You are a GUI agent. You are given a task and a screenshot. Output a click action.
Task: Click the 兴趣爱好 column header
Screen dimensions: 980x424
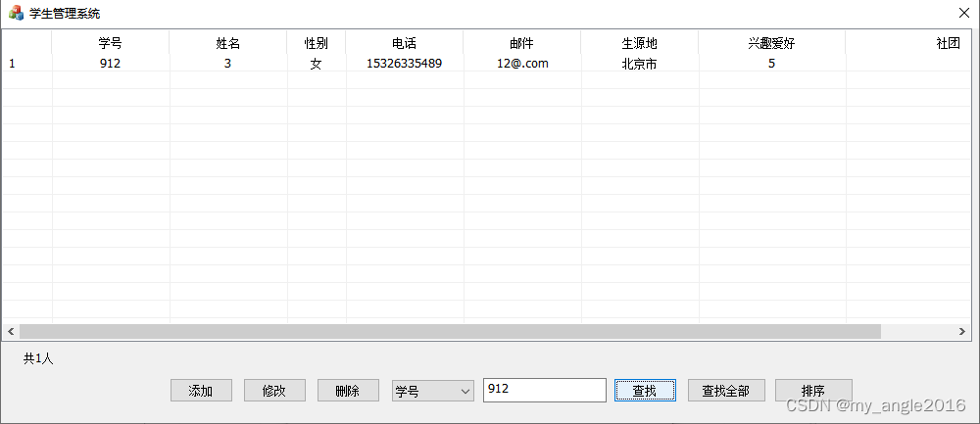(x=772, y=43)
